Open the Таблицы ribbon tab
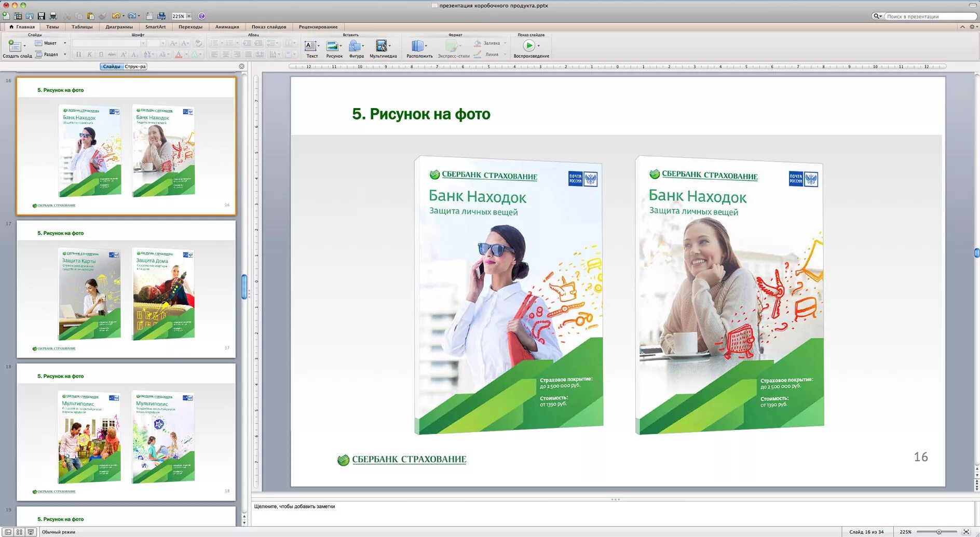Screen dimensions: 980x537 tap(82, 26)
